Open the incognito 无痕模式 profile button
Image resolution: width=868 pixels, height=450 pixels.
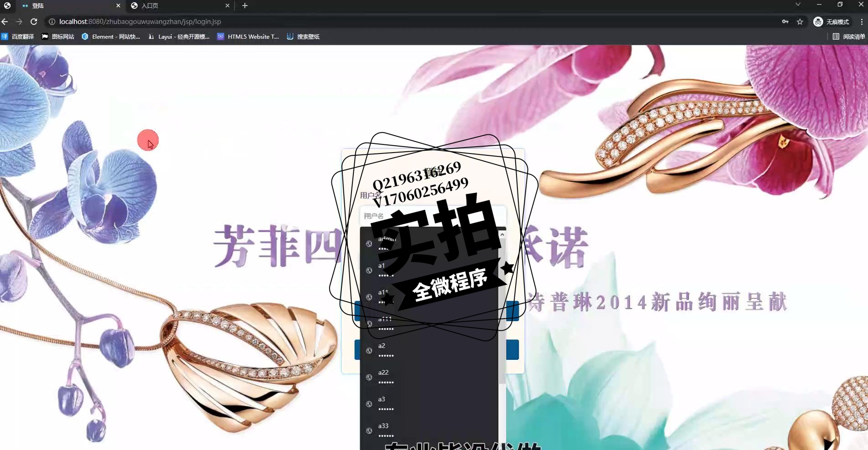(x=832, y=21)
